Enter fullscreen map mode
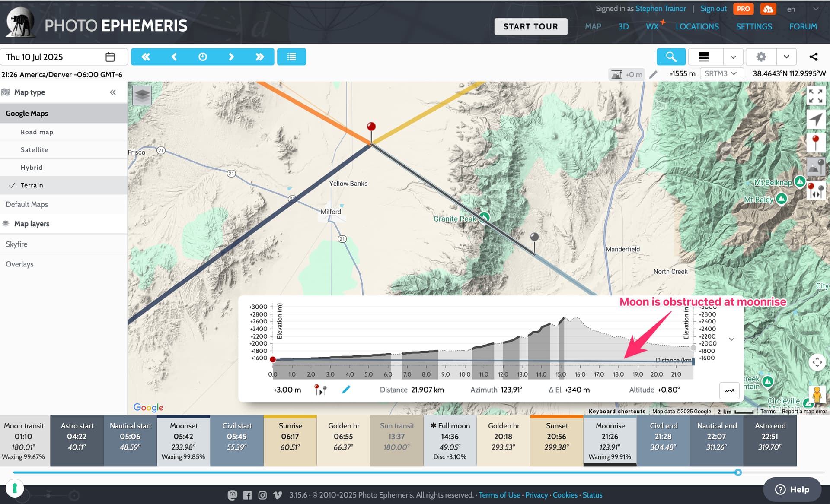830x504 pixels. tap(816, 96)
